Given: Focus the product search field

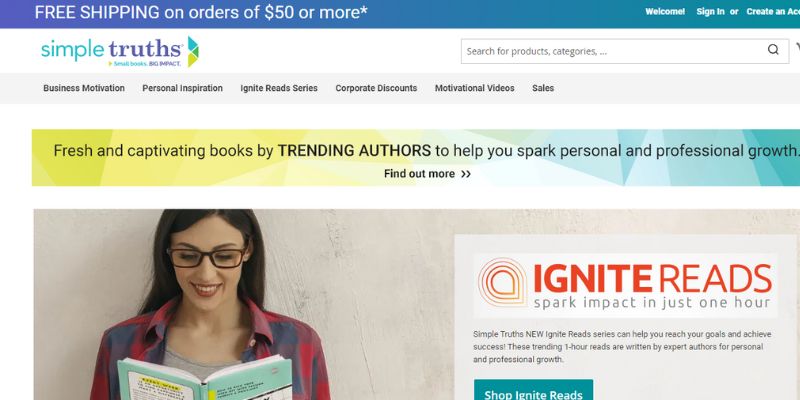Looking at the screenshot, I should 614,51.
